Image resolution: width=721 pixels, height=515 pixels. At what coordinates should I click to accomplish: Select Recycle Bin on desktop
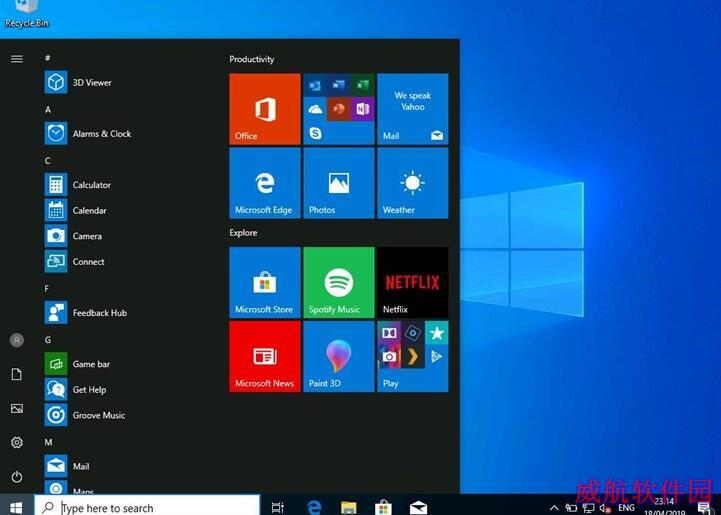point(27,14)
